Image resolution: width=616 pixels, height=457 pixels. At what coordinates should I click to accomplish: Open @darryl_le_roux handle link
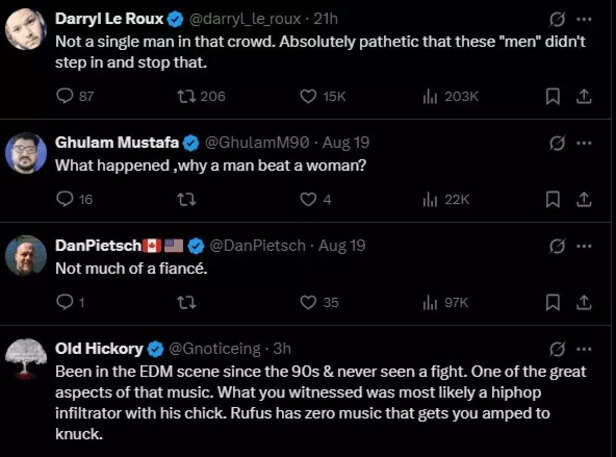246,19
